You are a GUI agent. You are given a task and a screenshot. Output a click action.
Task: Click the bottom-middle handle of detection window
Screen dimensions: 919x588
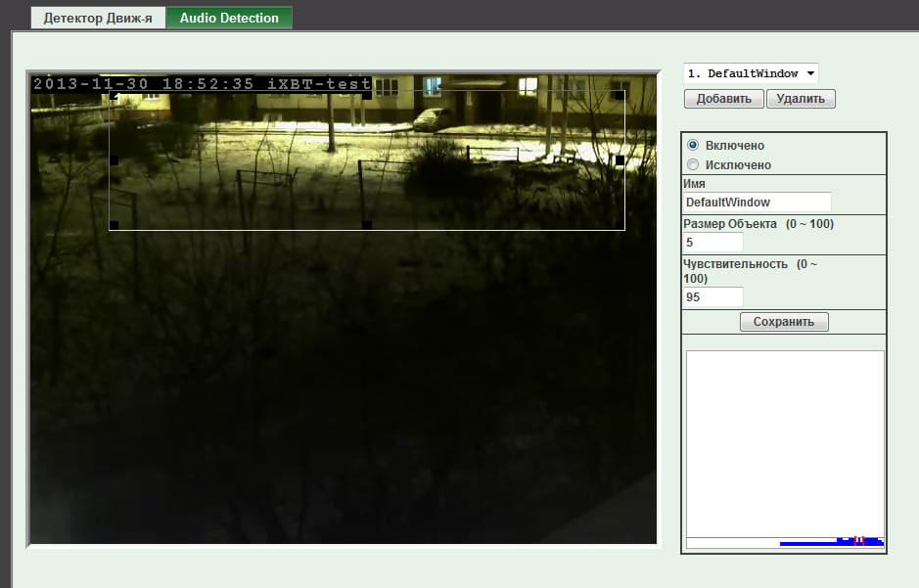click(x=367, y=225)
